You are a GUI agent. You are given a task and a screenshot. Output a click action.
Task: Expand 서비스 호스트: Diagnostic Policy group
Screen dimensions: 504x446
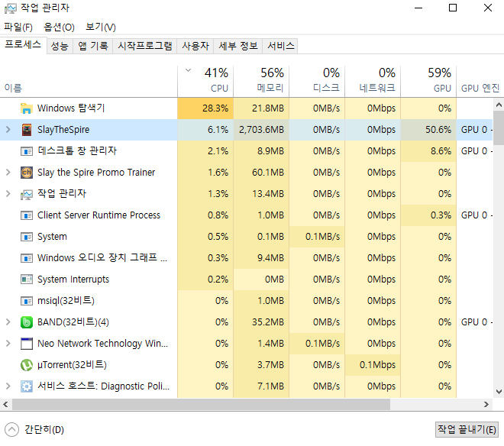(x=8, y=386)
